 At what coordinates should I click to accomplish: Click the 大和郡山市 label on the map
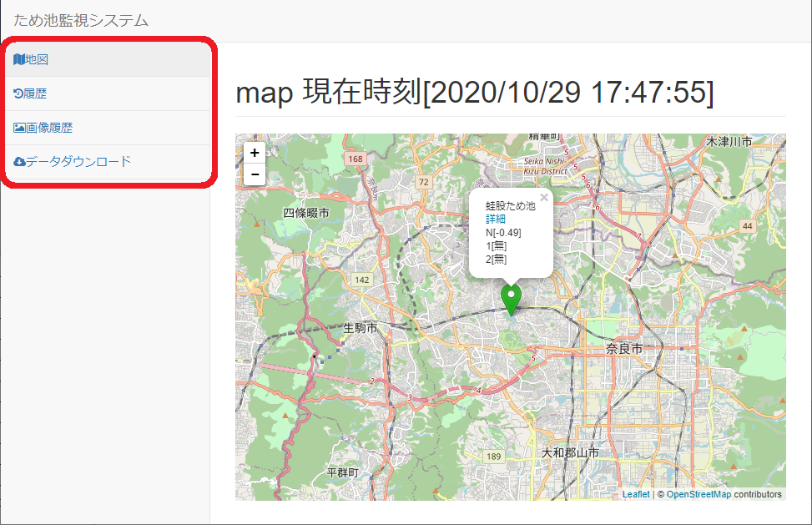click(x=570, y=452)
